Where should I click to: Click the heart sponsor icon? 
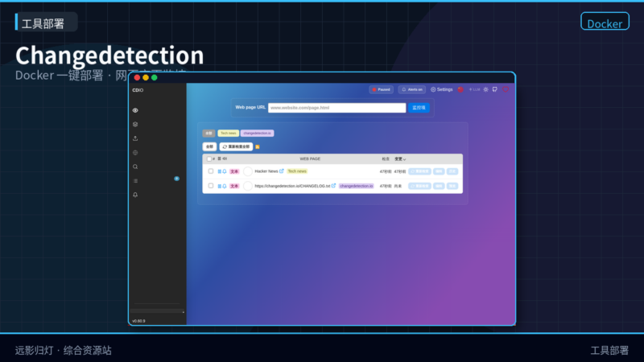tap(506, 89)
